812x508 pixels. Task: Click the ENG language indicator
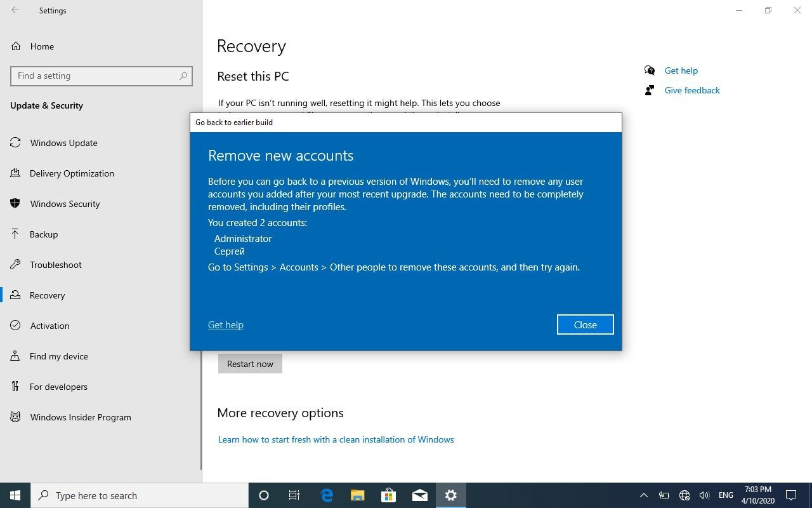coord(726,495)
